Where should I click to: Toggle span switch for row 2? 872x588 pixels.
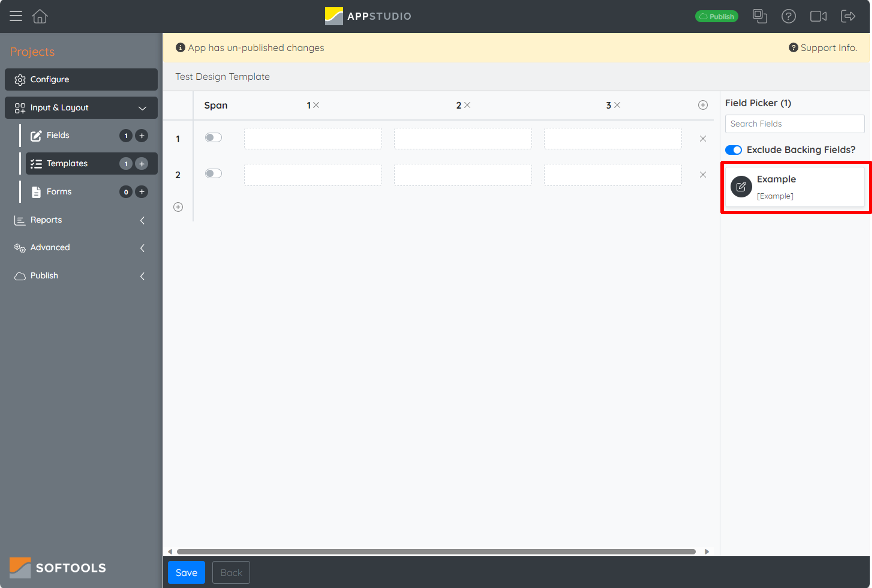click(x=213, y=174)
